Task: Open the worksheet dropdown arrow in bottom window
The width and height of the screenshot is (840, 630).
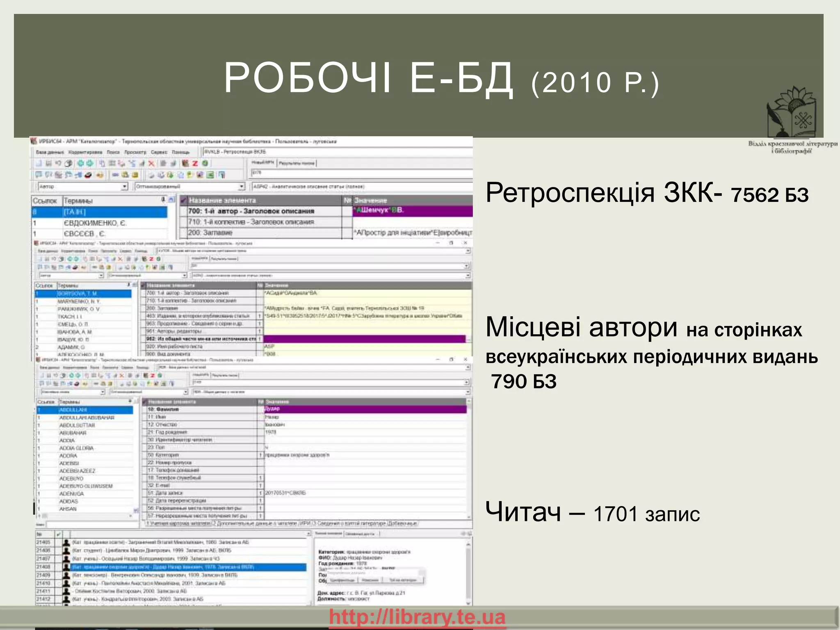Action: (x=468, y=392)
